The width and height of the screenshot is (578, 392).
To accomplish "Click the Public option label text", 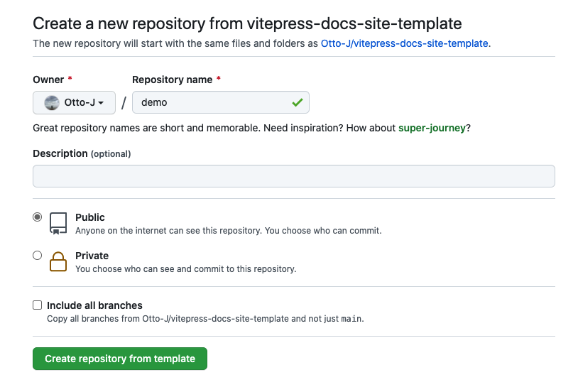I will click(x=90, y=217).
